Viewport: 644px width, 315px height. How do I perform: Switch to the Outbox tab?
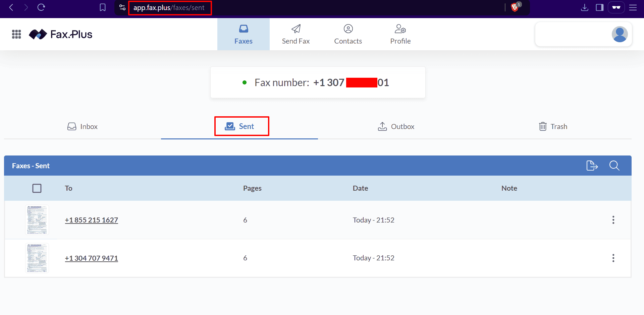click(x=396, y=127)
